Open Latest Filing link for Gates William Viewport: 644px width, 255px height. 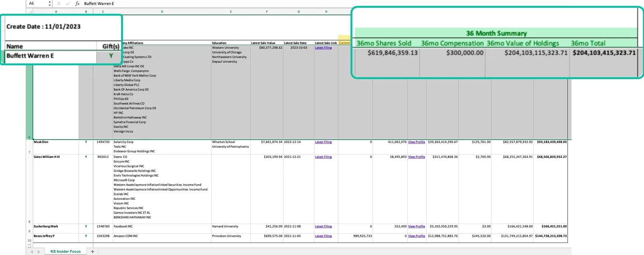coord(323,157)
